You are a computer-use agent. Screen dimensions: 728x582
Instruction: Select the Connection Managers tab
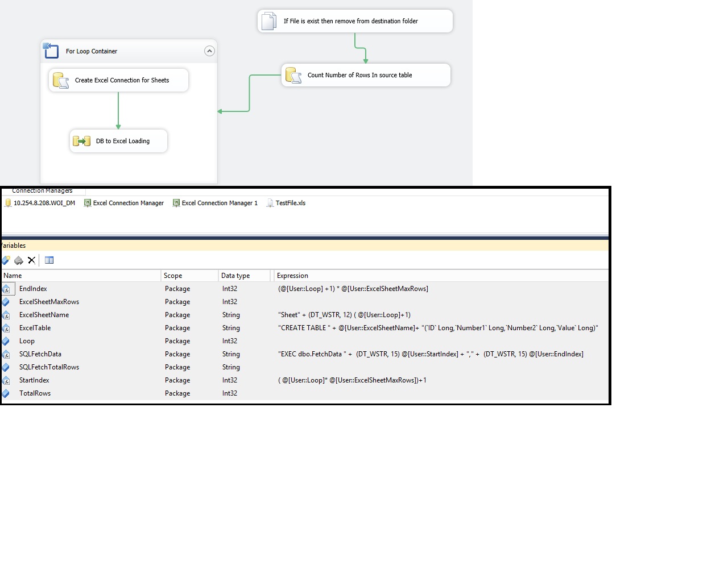point(42,190)
